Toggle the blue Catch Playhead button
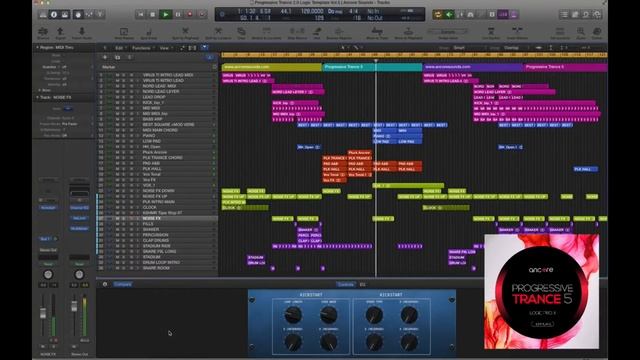This screenshot has width=640, height=360. point(204,48)
